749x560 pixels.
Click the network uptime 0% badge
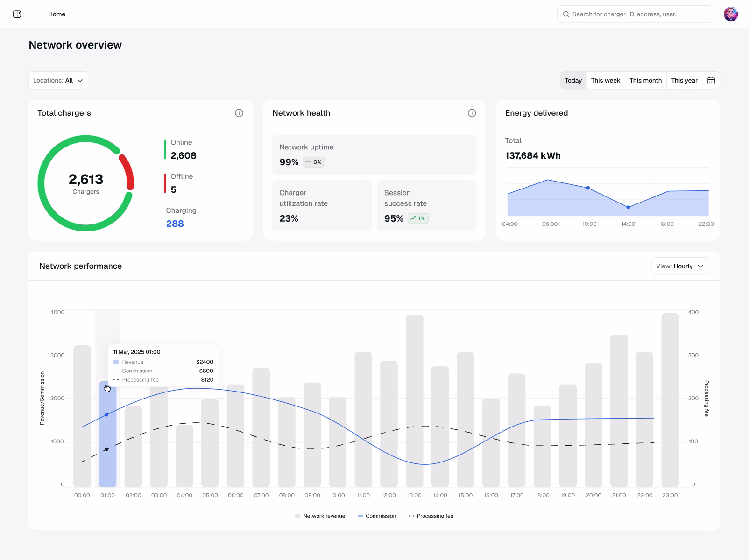coord(314,162)
